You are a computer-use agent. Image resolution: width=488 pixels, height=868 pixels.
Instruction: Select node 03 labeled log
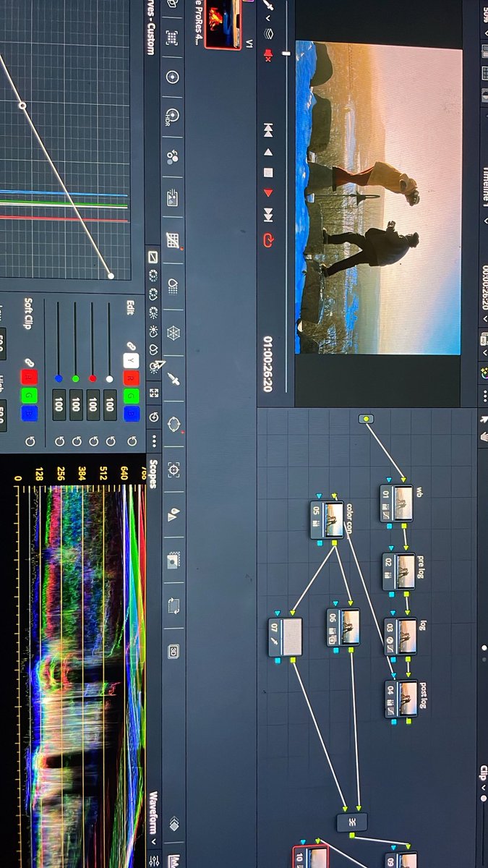pyautogui.click(x=401, y=637)
